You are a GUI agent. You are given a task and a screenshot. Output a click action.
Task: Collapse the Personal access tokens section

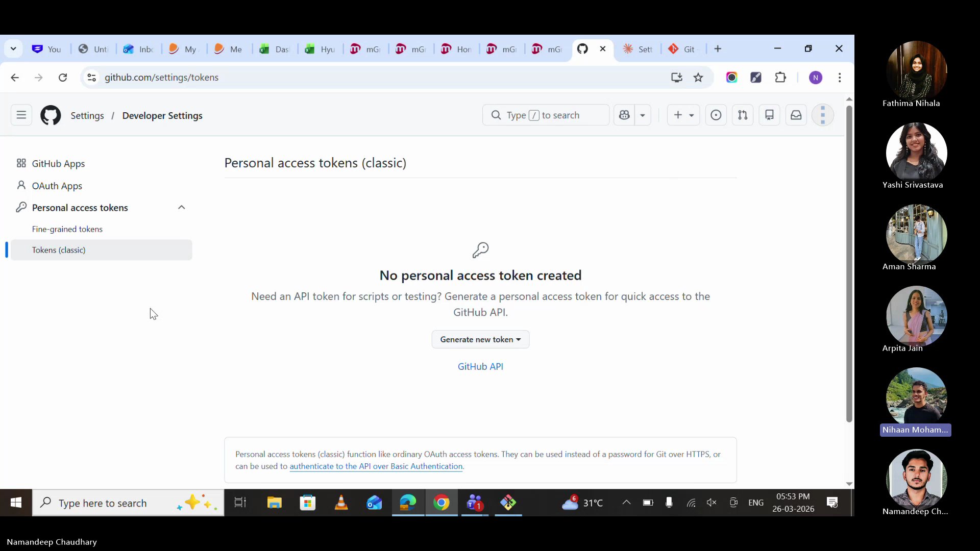tap(182, 208)
